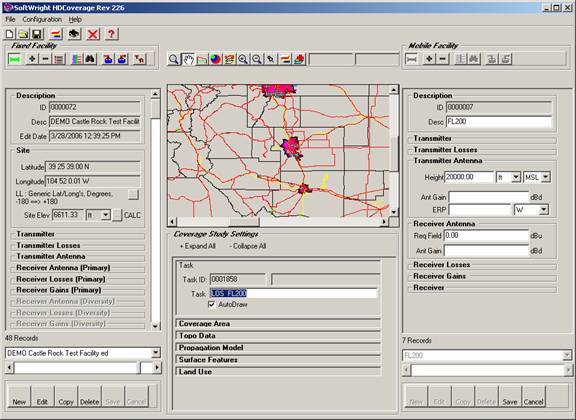The image size is (576, 420).
Task: Click Expand All in Coverage Study Settings
Action: [x=198, y=246]
